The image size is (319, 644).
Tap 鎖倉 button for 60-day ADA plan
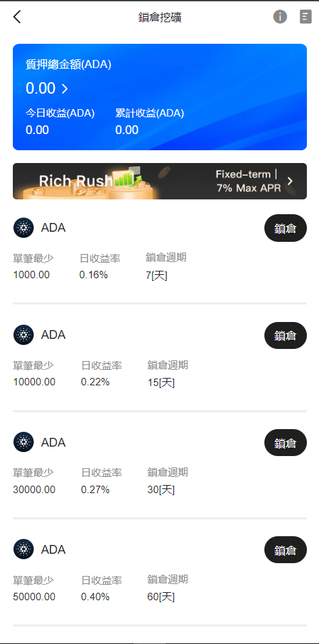[285, 550]
